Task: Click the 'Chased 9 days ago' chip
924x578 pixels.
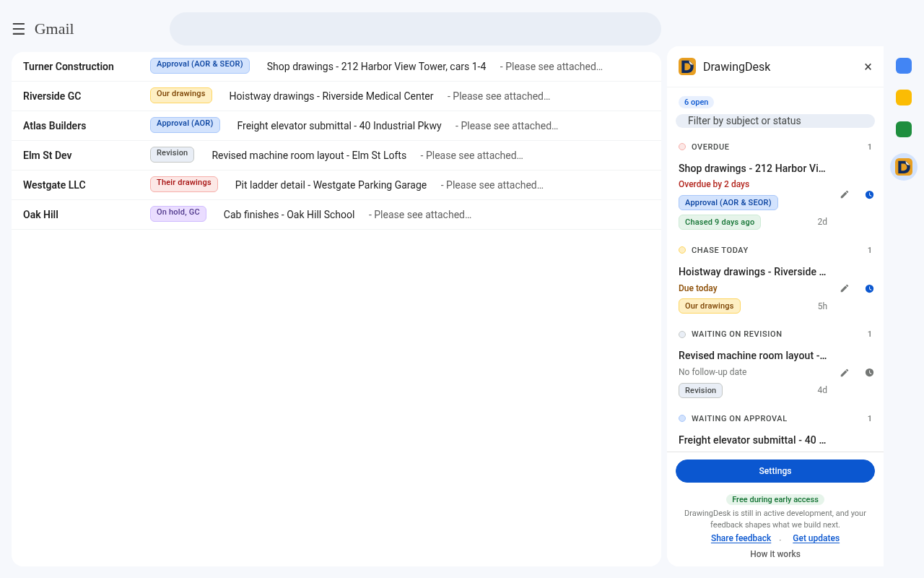Action: 720,222
